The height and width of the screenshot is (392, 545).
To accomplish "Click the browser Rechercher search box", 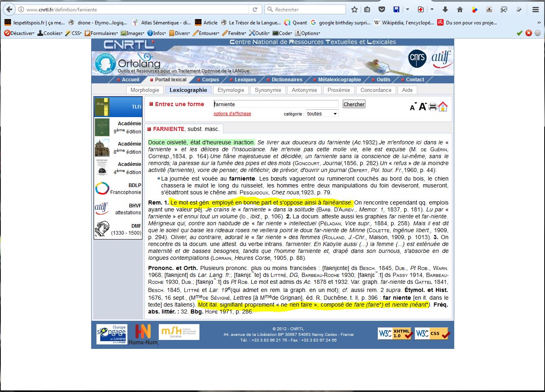I will pos(305,9).
